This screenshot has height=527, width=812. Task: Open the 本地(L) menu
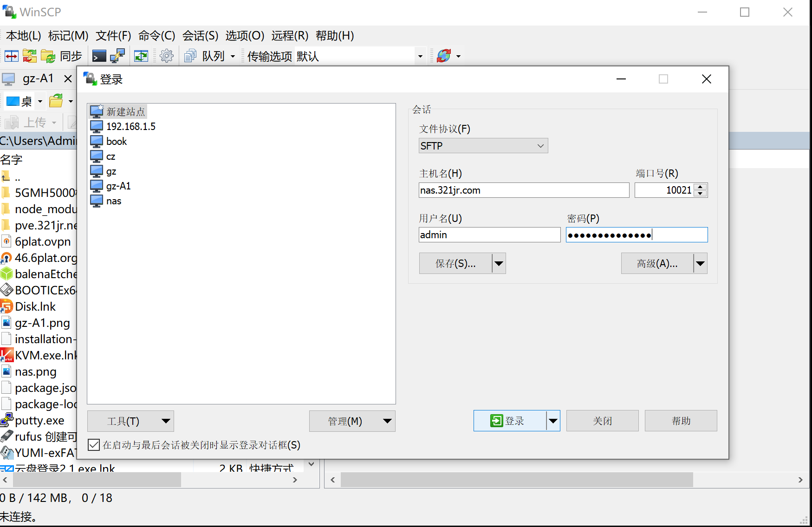(x=24, y=36)
